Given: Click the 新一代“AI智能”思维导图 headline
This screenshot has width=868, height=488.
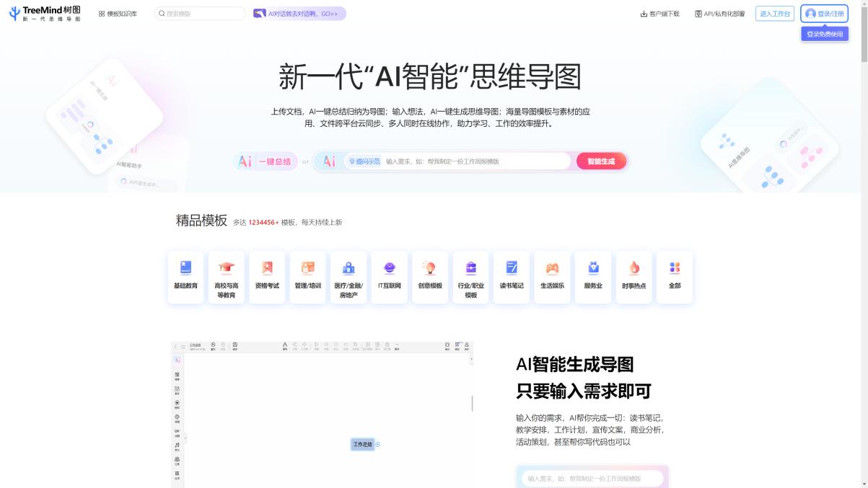Looking at the screenshot, I should click(430, 76).
